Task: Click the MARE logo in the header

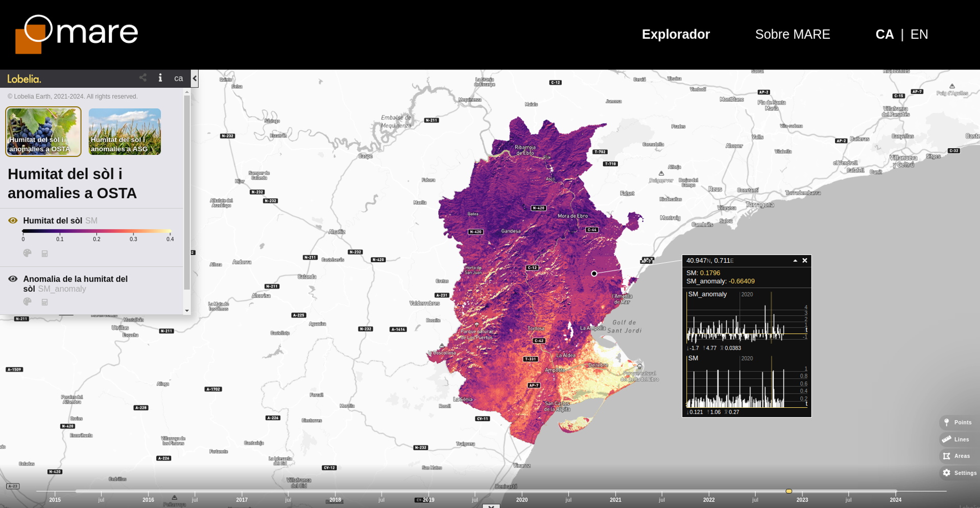Action: [x=77, y=34]
